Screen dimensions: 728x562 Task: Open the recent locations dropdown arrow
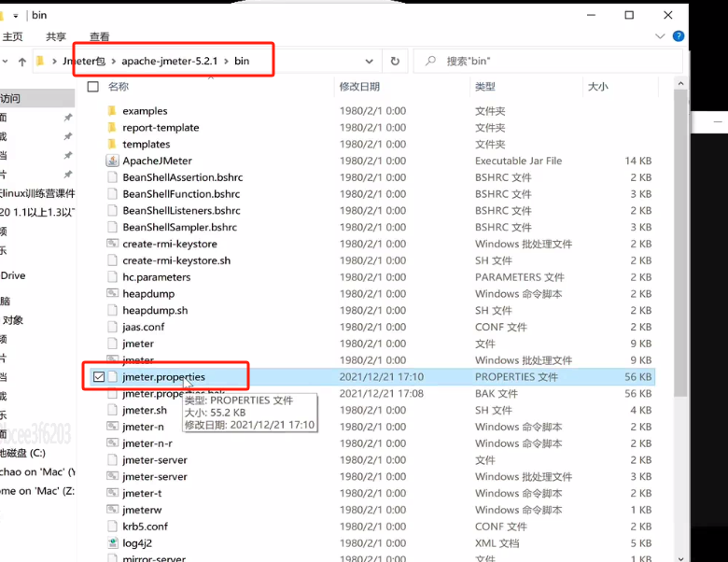click(x=4, y=62)
